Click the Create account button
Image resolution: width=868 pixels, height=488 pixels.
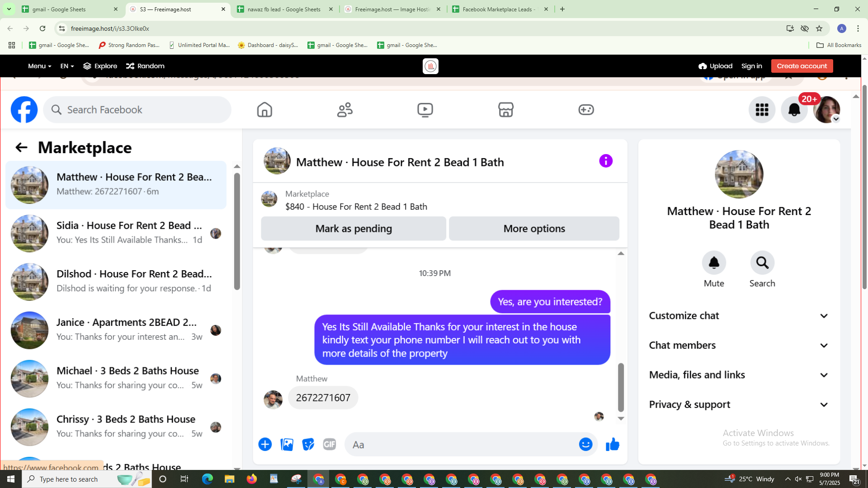point(802,66)
